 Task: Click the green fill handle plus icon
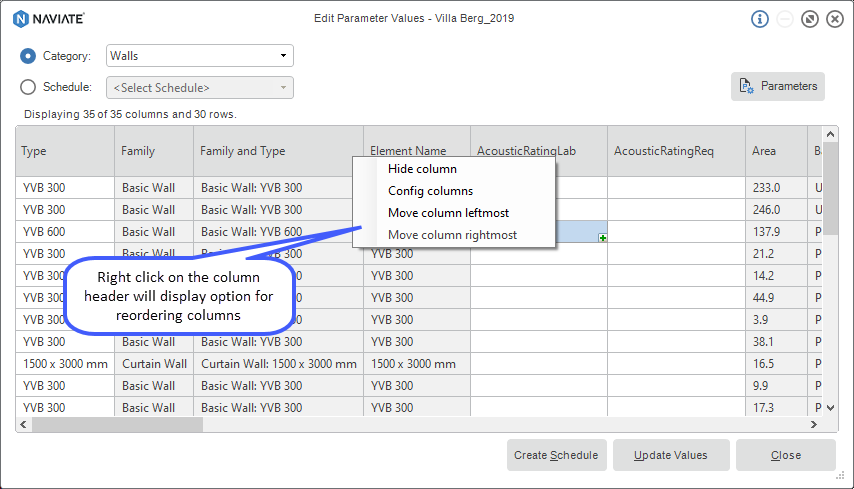[602, 237]
